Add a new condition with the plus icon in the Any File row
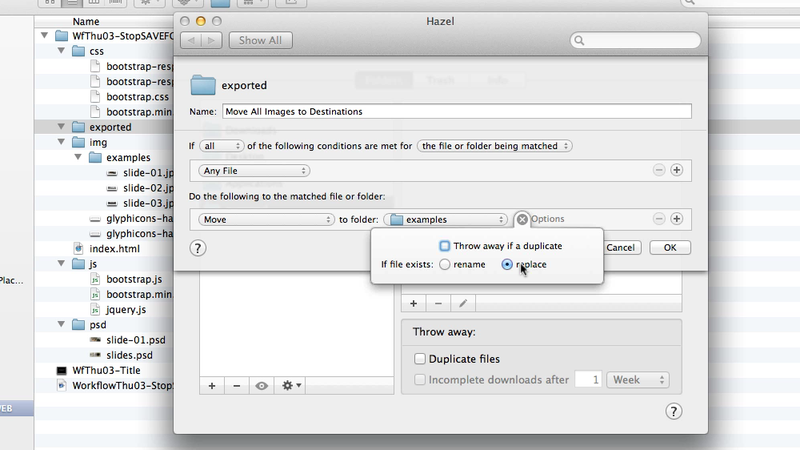Viewport: 800px width, 450px height. click(x=676, y=171)
